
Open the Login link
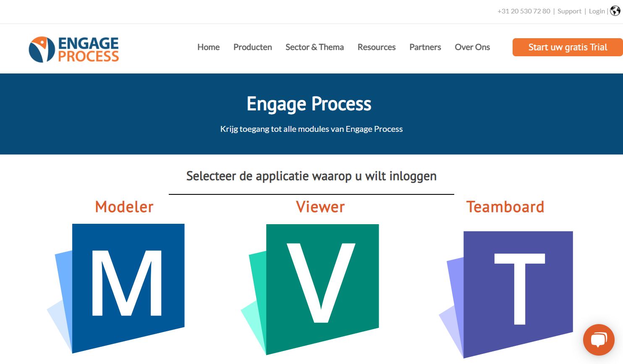coord(597,11)
